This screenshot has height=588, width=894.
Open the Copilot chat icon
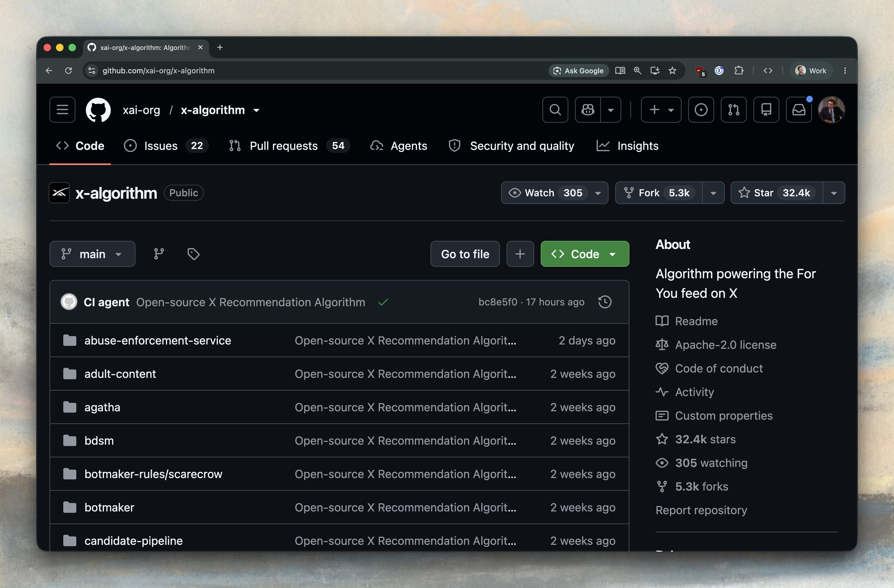point(588,110)
